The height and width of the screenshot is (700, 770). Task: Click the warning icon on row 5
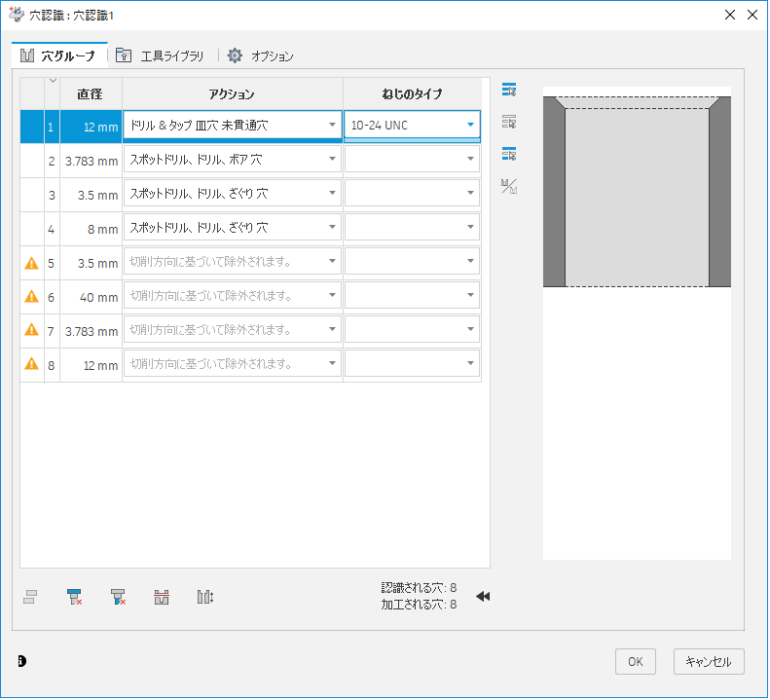click(31, 263)
